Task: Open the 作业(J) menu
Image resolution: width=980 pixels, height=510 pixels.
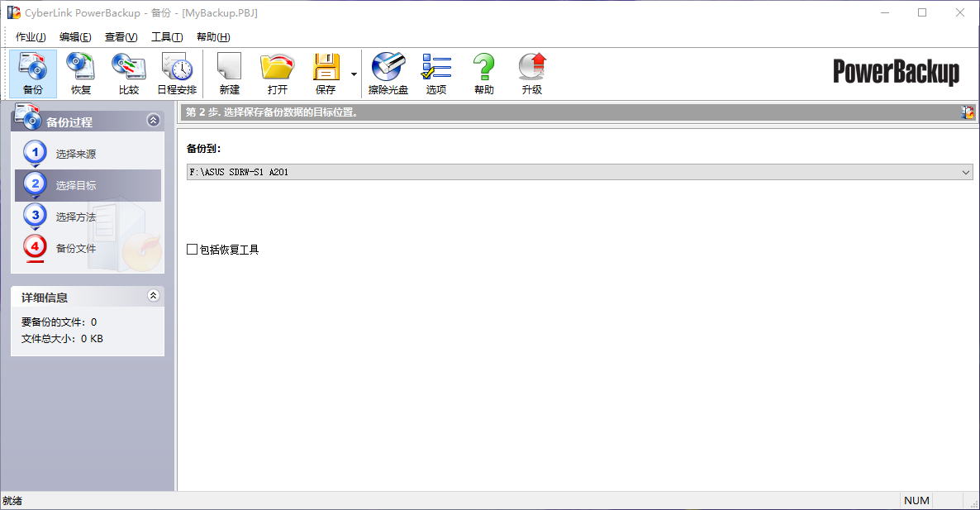Action: [x=31, y=37]
